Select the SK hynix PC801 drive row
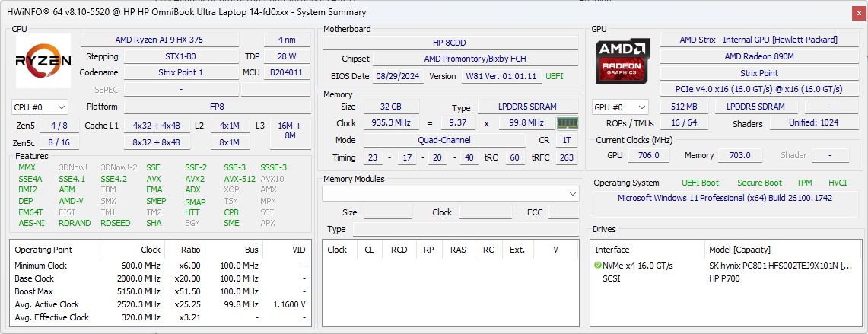This screenshot has height=334, width=868. 725,266
